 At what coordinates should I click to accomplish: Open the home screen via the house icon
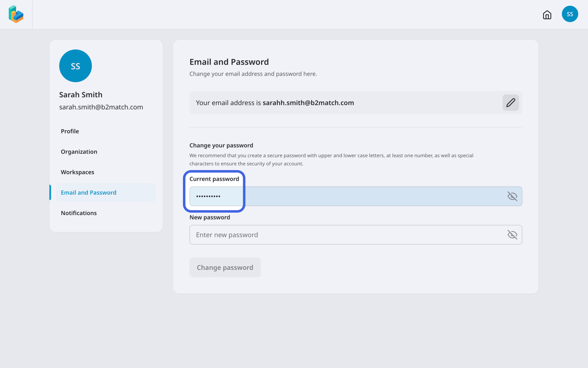(547, 15)
